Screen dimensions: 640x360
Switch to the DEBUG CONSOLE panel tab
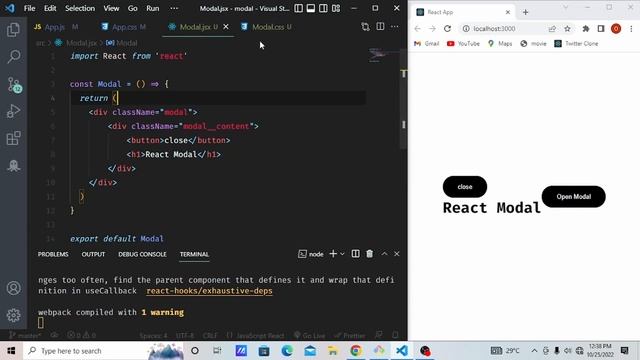142,254
